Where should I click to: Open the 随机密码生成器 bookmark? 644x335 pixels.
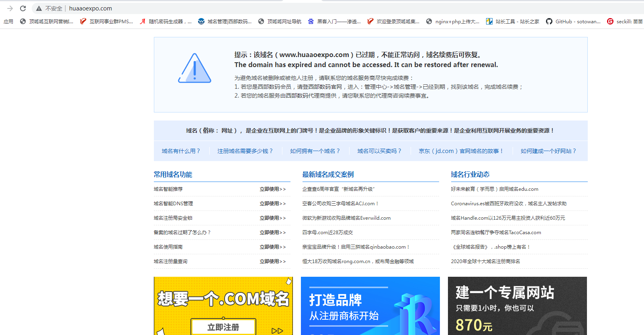tap(165, 22)
